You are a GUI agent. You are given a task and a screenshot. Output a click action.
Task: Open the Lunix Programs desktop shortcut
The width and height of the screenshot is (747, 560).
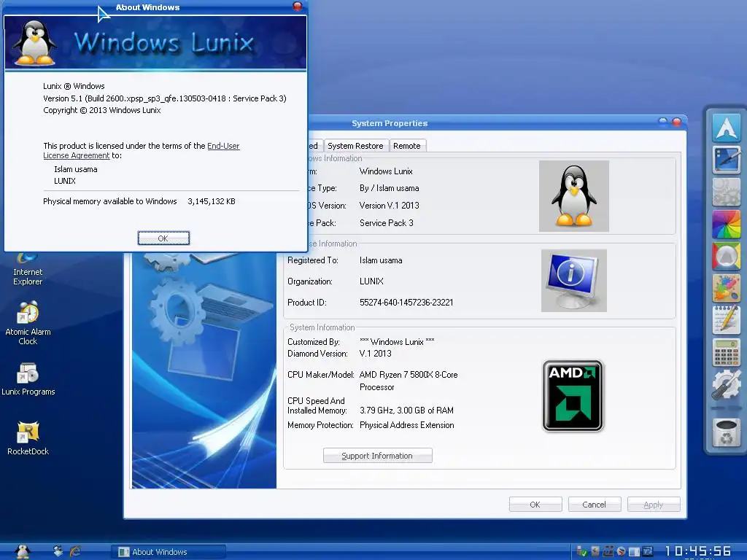coord(28,379)
